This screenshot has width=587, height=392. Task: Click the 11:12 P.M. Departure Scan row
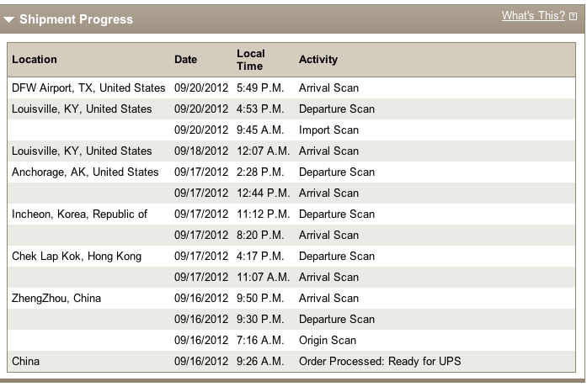click(291, 214)
